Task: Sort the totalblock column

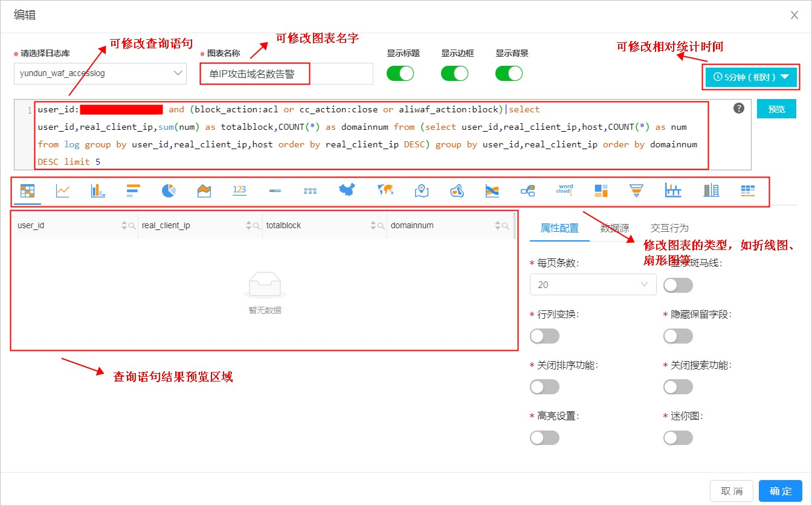Action: (x=373, y=226)
